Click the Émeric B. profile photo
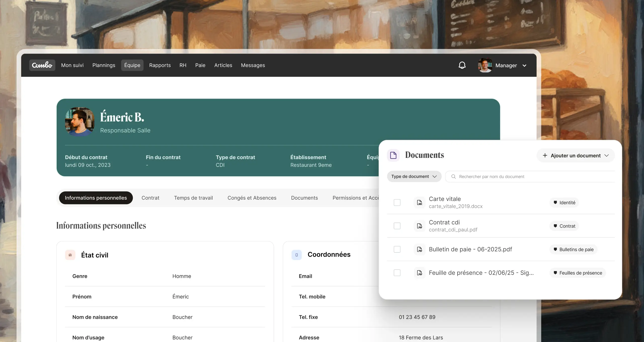The width and height of the screenshot is (644, 342). (80, 122)
